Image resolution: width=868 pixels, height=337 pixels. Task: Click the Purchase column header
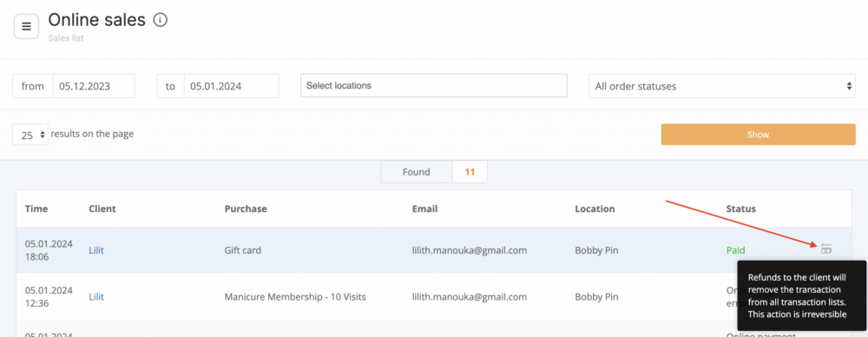[246, 209]
